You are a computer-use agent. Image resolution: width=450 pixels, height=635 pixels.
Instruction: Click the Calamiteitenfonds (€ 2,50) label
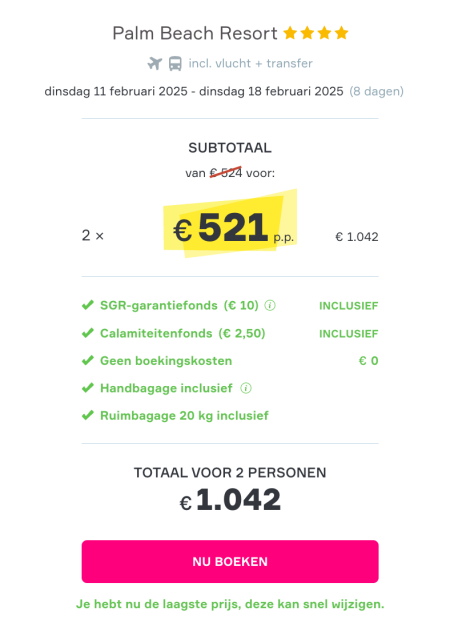click(183, 333)
